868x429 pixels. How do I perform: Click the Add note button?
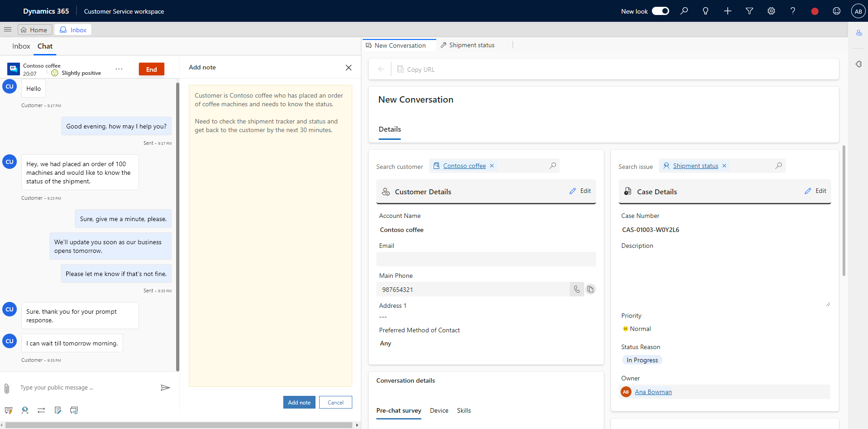299,402
